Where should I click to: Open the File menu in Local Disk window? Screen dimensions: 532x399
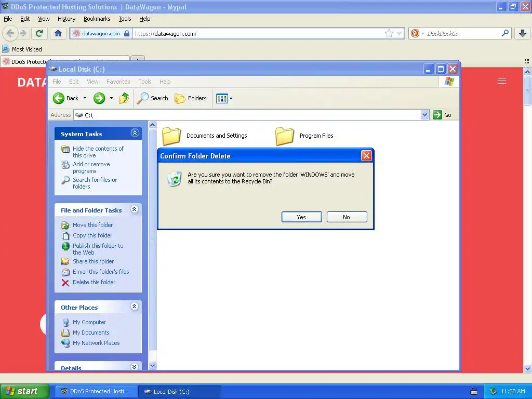click(x=57, y=82)
